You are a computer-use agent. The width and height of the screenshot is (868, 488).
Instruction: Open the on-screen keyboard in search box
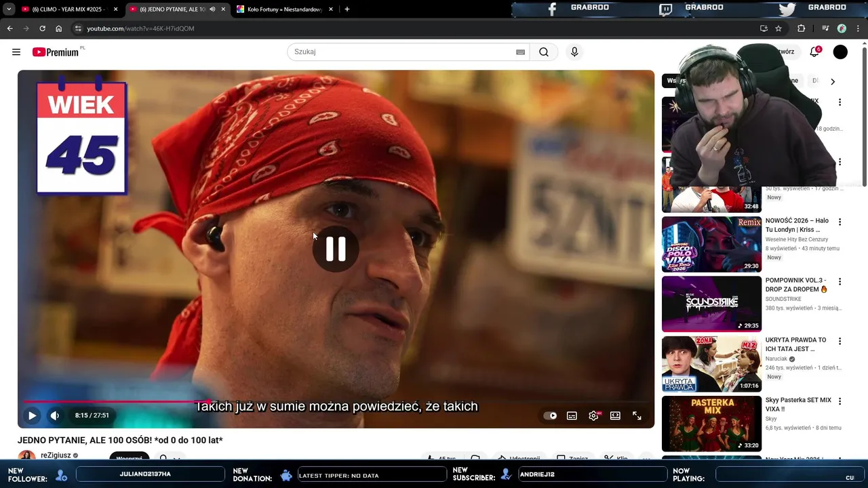[x=520, y=52]
